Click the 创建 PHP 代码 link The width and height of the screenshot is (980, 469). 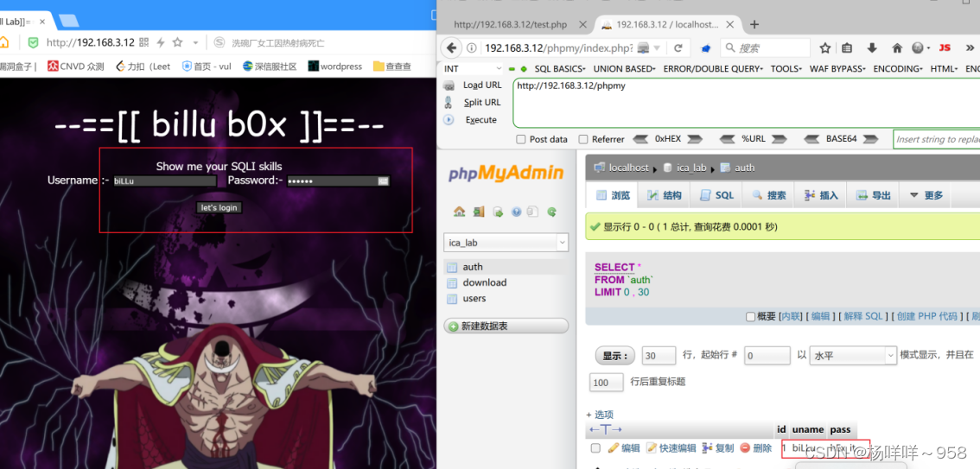[927, 317]
